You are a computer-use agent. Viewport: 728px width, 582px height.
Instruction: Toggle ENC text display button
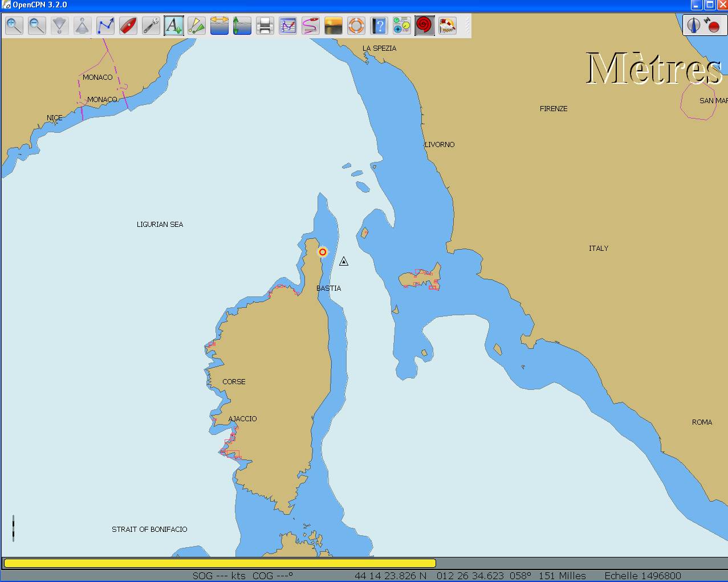(x=174, y=26)
